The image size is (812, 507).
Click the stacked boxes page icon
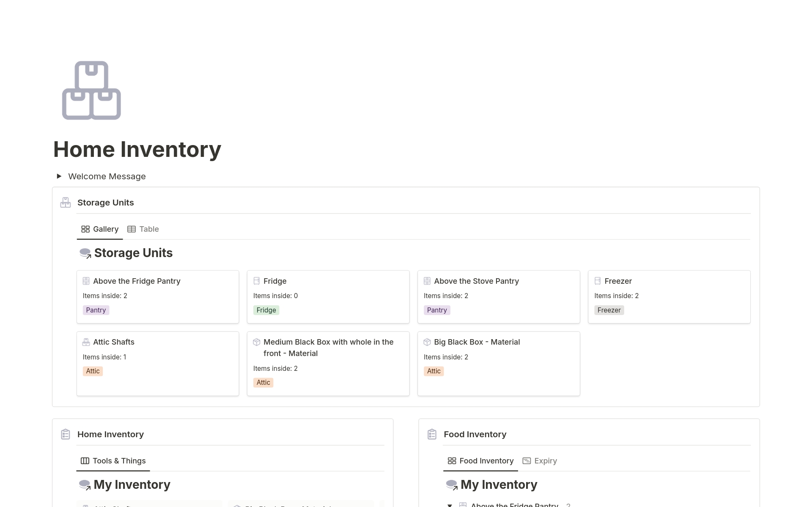click(91, 90)
